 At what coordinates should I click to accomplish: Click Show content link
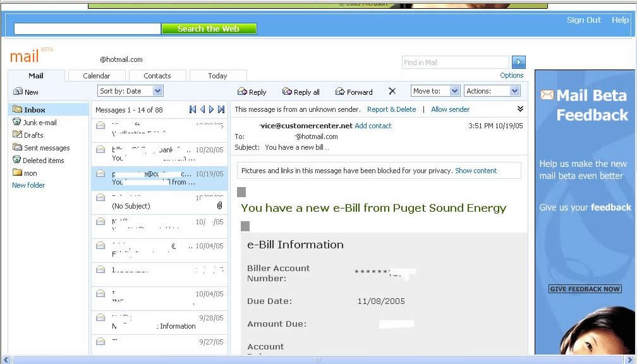(476, 171)
